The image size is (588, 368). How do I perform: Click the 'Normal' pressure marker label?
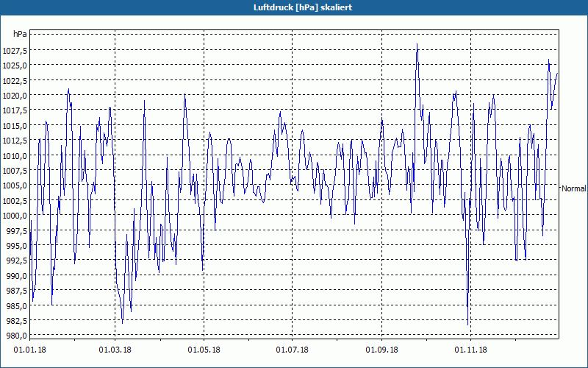tap(574, 188)
